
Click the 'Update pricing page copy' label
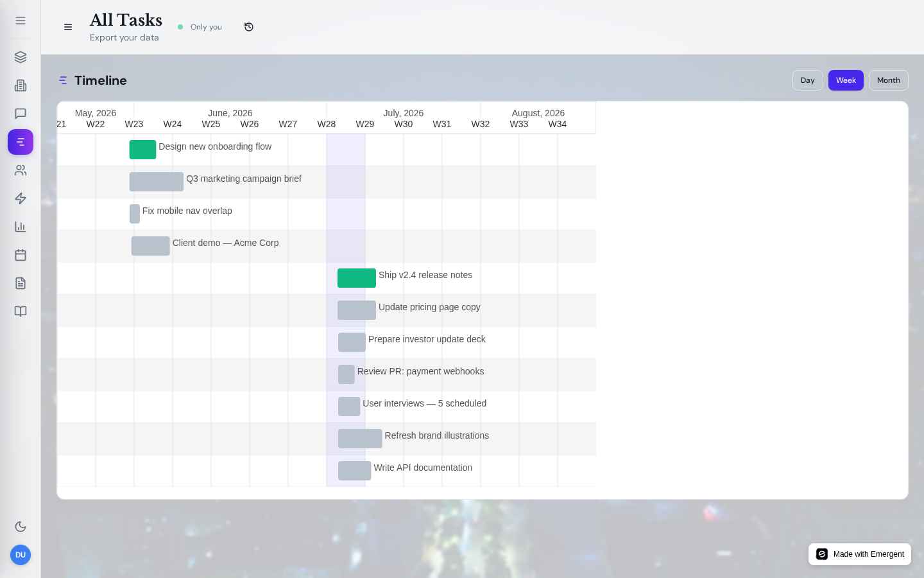coord(429,307)
